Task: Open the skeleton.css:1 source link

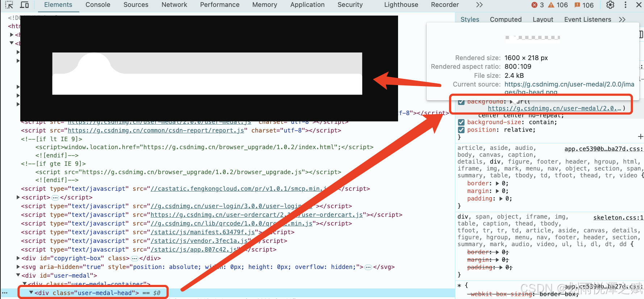Action: click(x=618, y=218)
